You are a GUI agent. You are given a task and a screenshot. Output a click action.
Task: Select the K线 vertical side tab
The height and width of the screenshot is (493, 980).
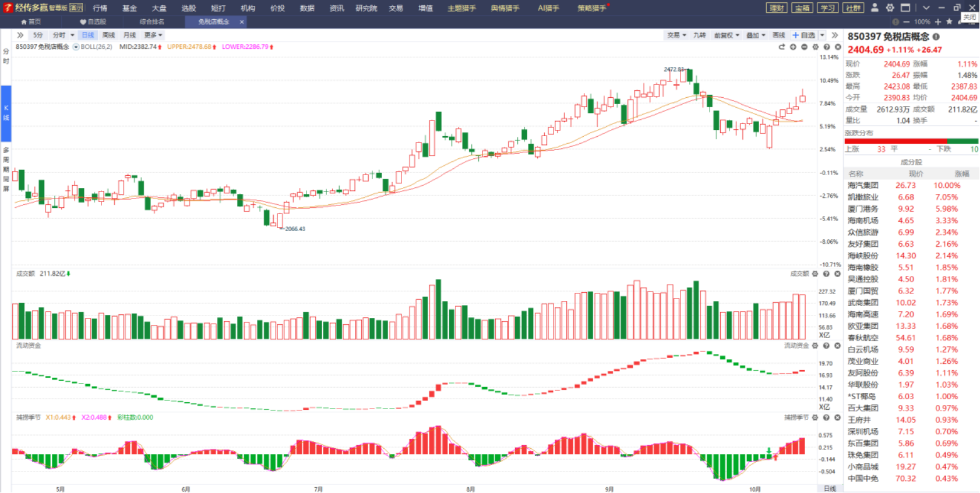coord(6,113)
